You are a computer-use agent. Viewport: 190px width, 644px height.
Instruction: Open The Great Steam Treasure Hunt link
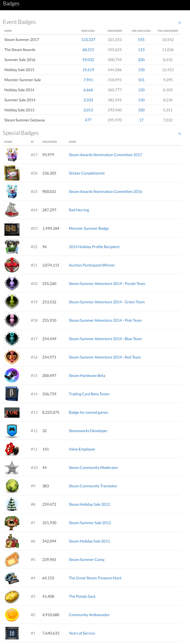[95, 578]
